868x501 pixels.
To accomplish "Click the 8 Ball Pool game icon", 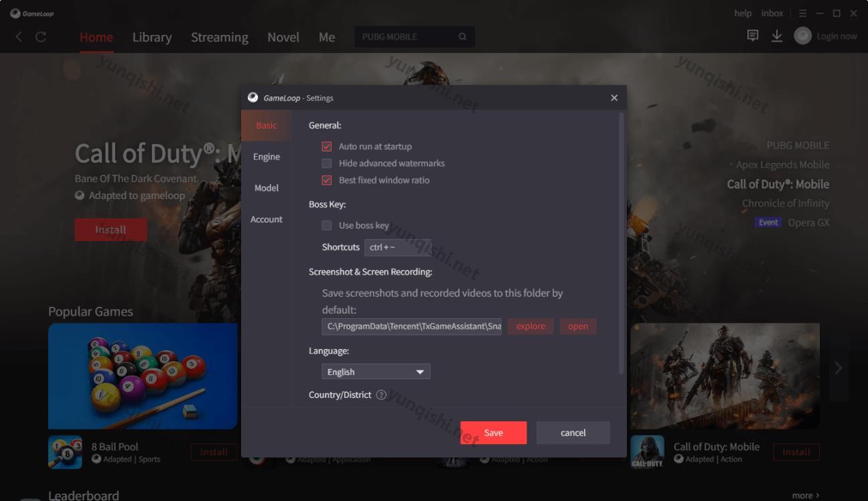I will pyautogui.click(x=65, y=452).
